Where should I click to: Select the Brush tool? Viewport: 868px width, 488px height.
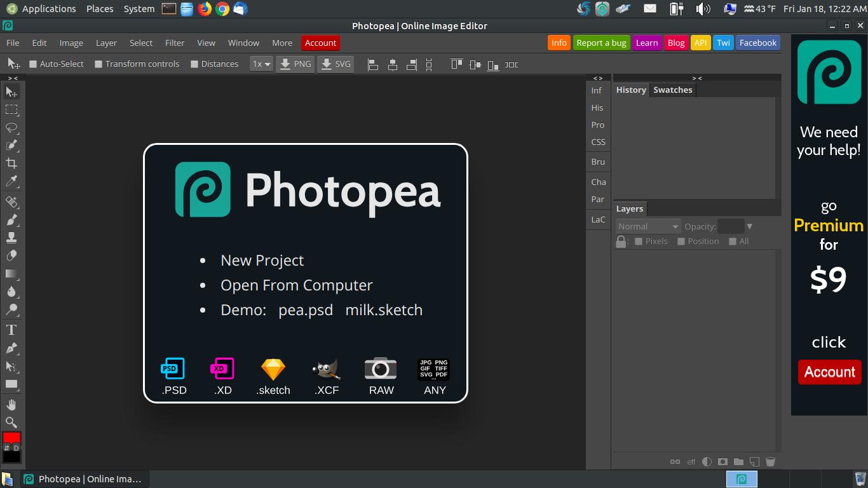click(11, 220)
